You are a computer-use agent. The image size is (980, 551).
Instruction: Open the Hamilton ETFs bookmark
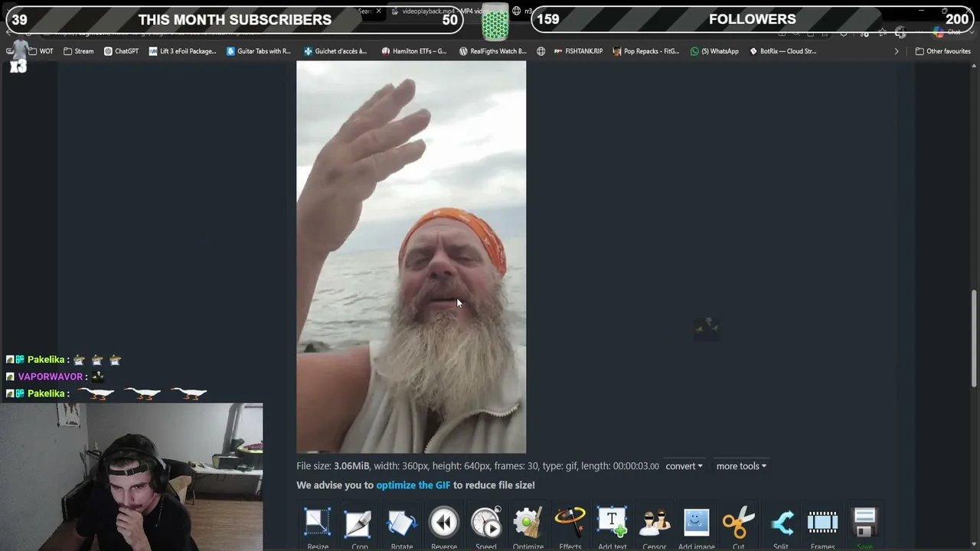click(414, 51)
